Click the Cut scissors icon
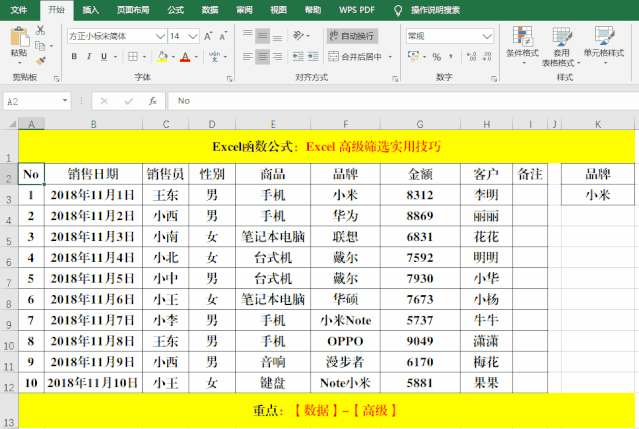Screen dimensions: 639x429 click(x=41, y=31)
